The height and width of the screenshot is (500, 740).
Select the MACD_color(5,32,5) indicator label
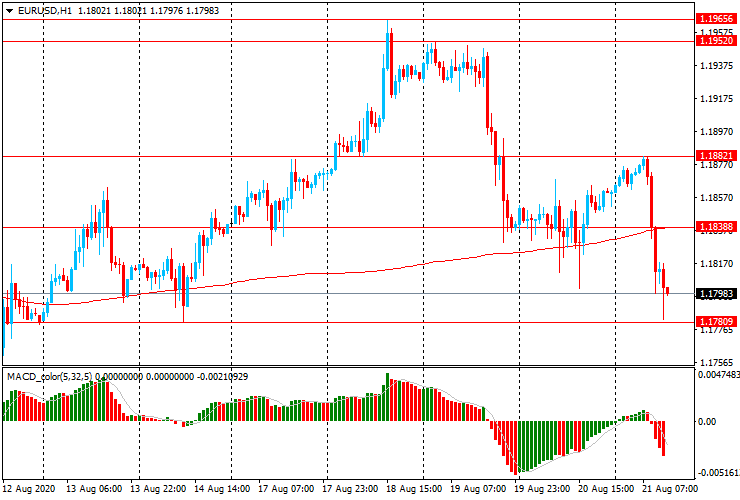point(50,377)
